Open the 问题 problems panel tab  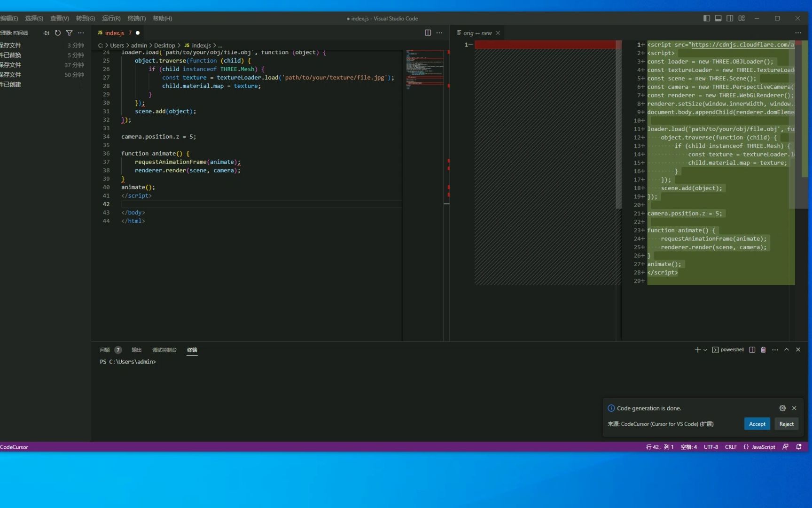pyautogui.click(x=105, y=350)
